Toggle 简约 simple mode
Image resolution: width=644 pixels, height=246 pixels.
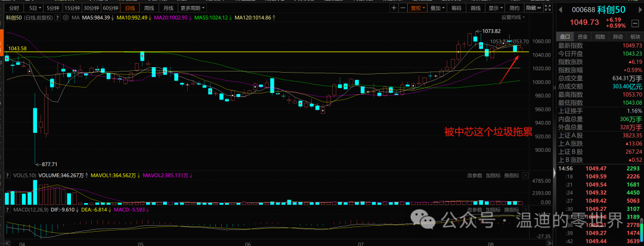514,8
